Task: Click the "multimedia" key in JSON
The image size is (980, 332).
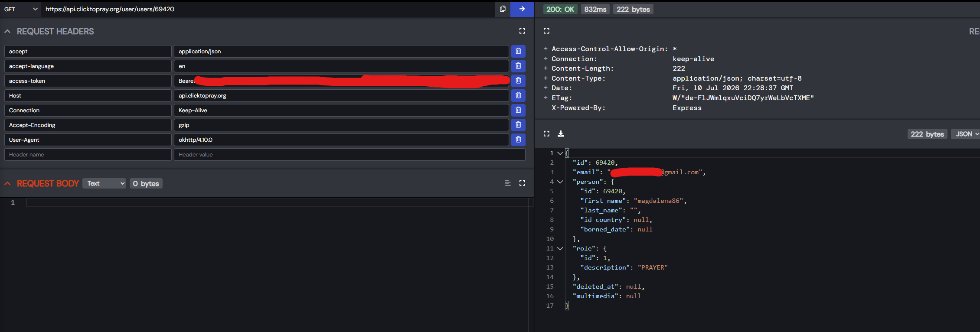Action: (595, 296)
